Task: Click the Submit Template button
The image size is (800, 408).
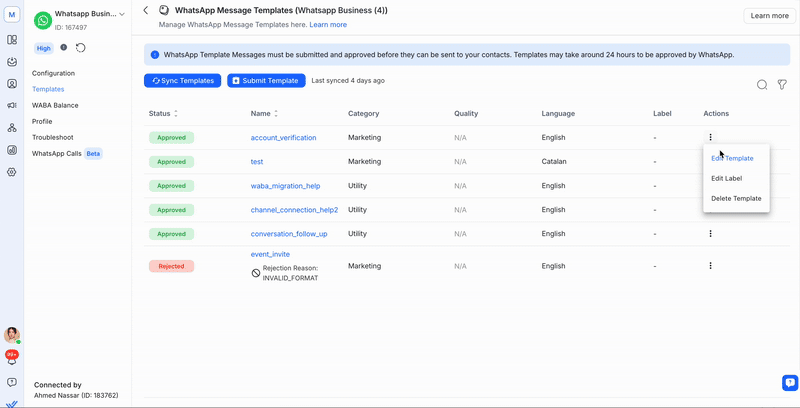Action: tap(266, 80)
